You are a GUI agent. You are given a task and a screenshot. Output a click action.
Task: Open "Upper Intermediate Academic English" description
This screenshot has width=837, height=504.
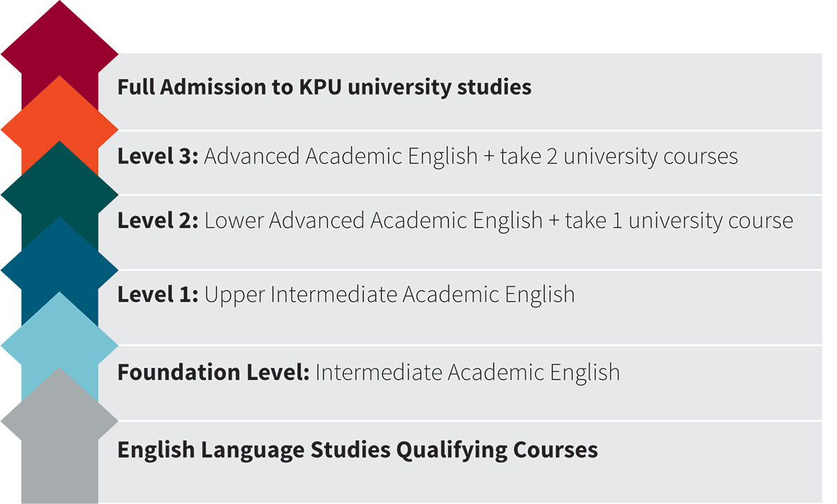389,295
